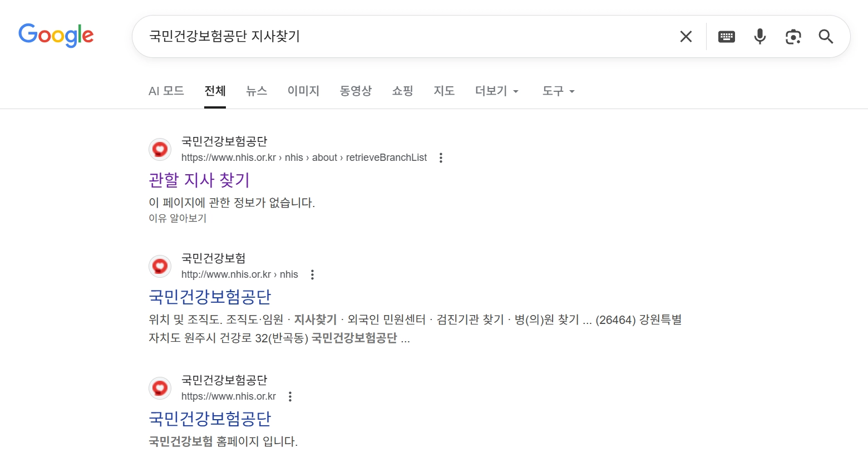The height and width of the screenshot is (467, 868).
Task: Start a voice search with the microphone icon
Action: pyautogui.click(x=759, y=36)
